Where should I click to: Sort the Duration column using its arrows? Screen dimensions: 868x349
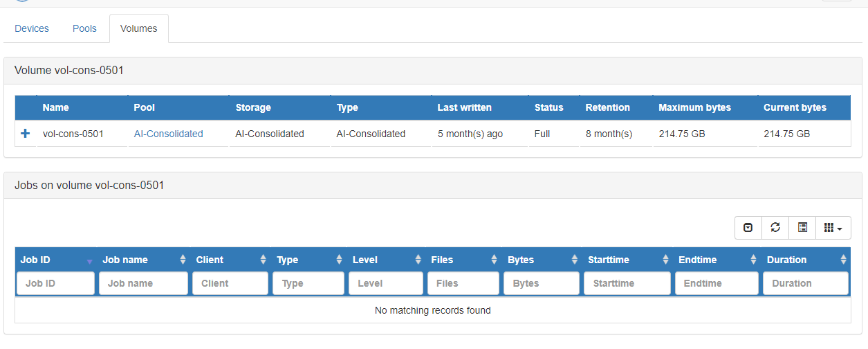pyautogui.click(x=843, y=260)
